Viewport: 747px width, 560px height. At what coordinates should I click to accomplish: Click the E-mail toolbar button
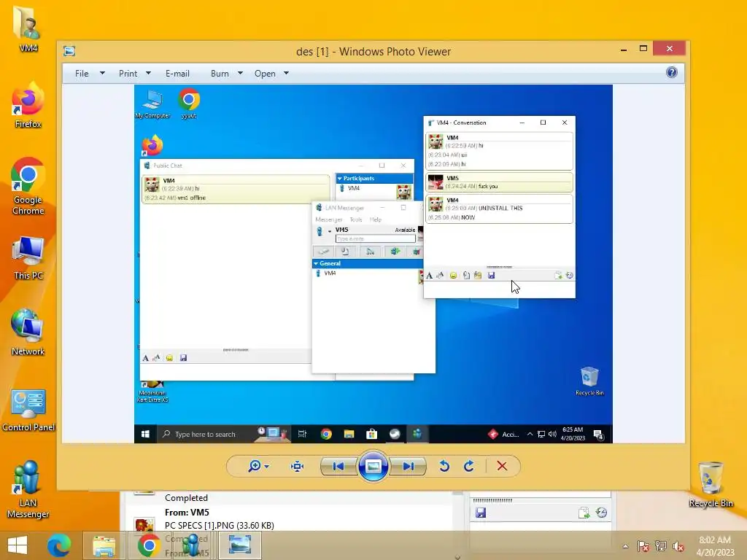pyautogui.click(x=177, y=74)
